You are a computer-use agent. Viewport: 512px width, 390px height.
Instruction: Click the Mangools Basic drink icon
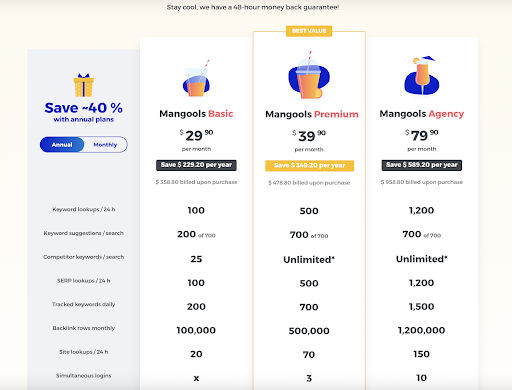pyautogui.click(x=196, y=79)
